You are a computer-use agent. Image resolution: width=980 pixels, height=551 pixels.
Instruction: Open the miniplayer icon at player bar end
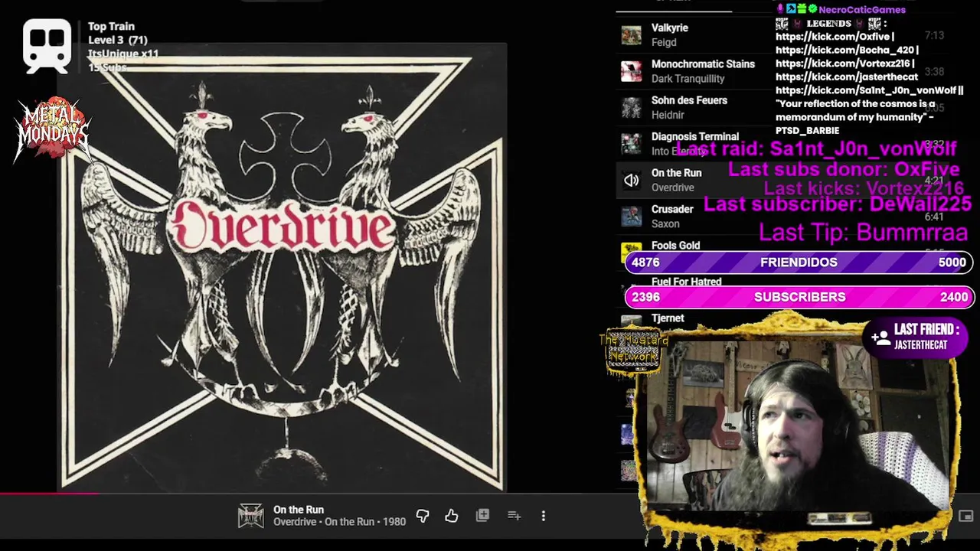(965, 517)
